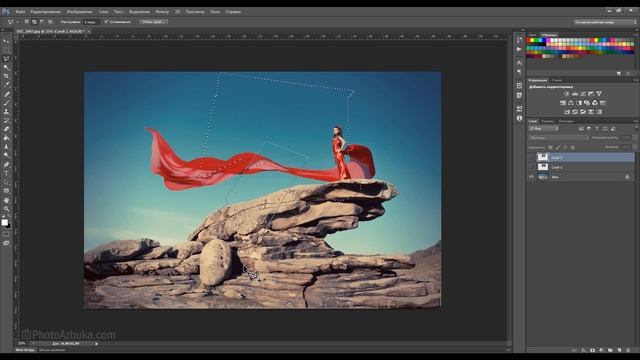The image size is (640, 360).
Task: Enable Intersect with Selection mode
Action: click(50, 22)
